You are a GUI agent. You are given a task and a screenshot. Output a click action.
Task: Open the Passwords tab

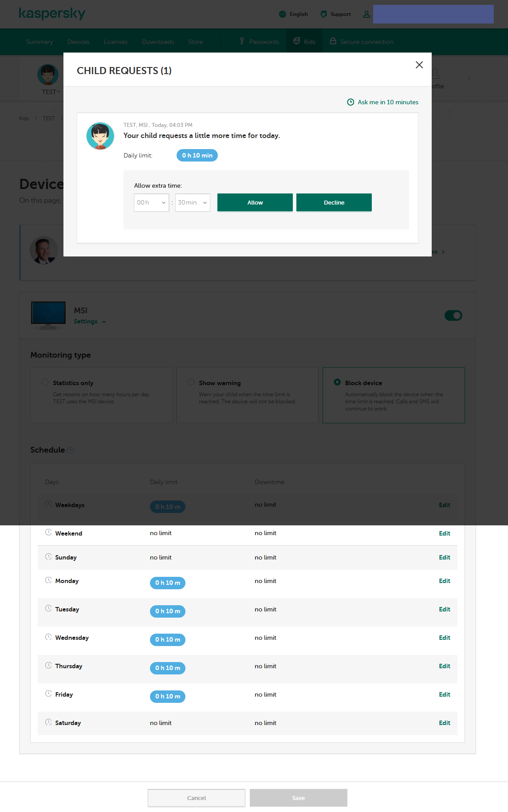264,42
